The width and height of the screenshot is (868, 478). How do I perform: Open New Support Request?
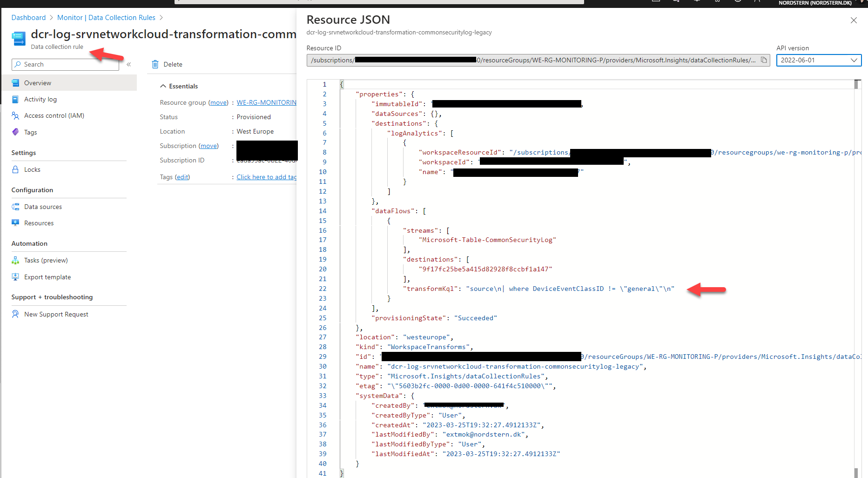click(56, 314)
